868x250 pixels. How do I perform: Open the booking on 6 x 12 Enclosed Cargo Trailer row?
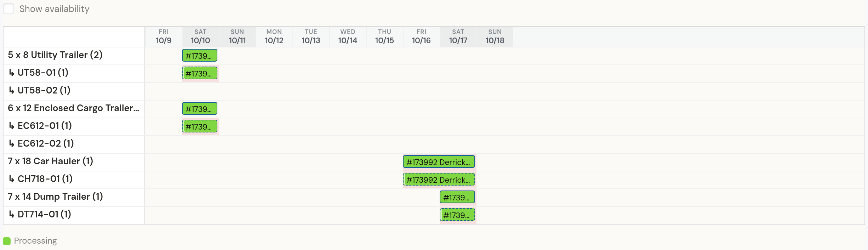[200, 109]
